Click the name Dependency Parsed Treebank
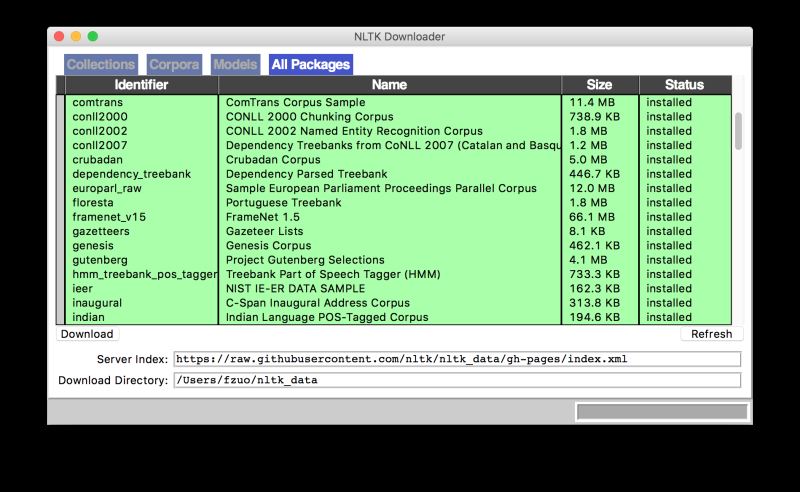Viewport: 800px width, 492px height. point(307,174)
